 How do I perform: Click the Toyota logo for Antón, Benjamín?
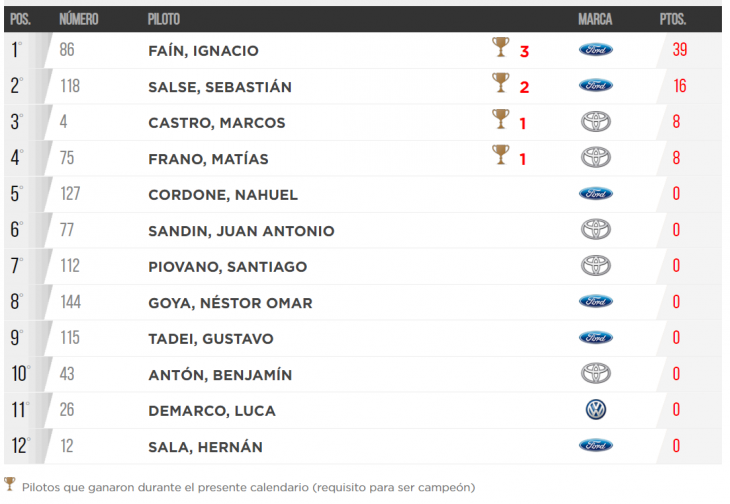coord(596,374)
